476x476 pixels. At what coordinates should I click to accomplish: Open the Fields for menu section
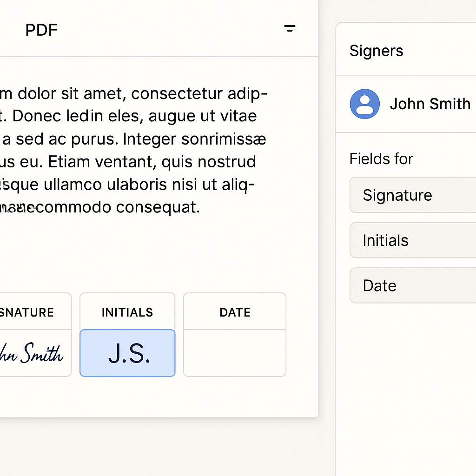point(381,159)
